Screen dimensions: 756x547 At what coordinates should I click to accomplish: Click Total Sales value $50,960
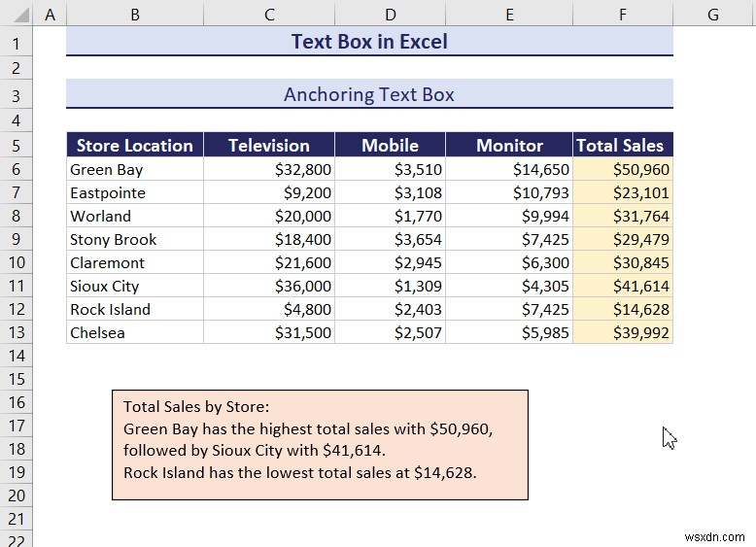[x=623, y=169]
